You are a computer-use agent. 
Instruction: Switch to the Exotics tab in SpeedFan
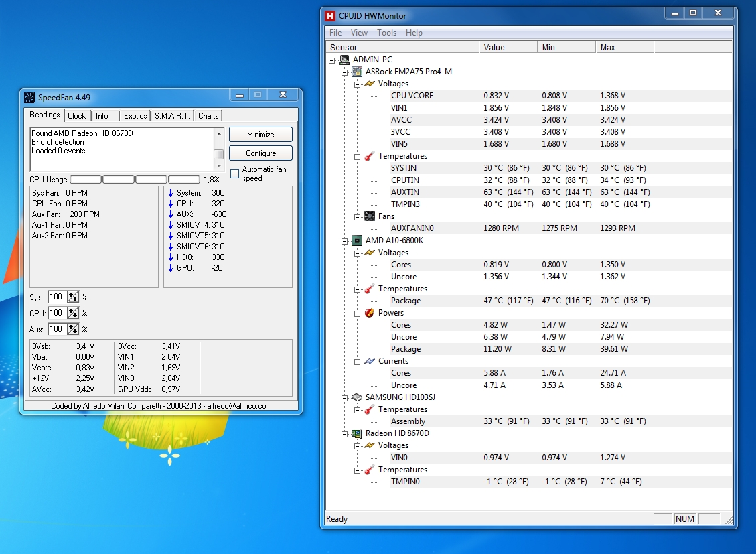pos(135,116)
